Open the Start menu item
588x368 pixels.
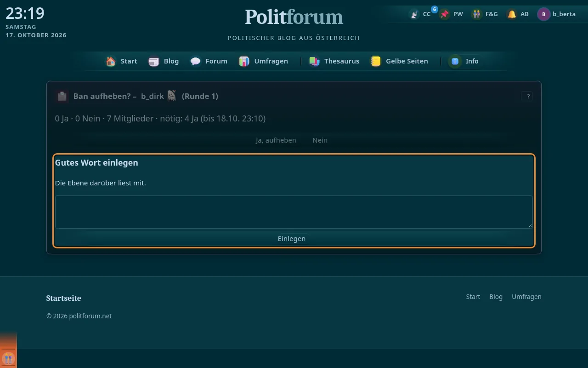click(x=129, y=61)
